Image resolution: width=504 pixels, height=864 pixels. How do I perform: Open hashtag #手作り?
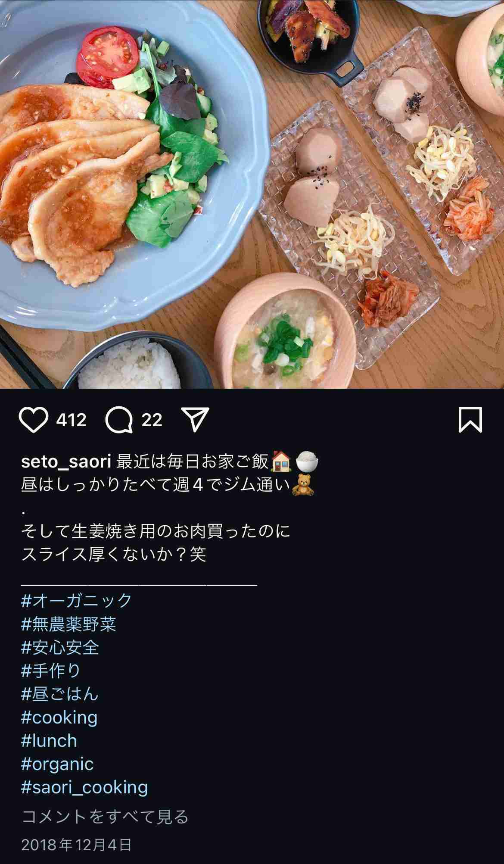click(51, 670)
